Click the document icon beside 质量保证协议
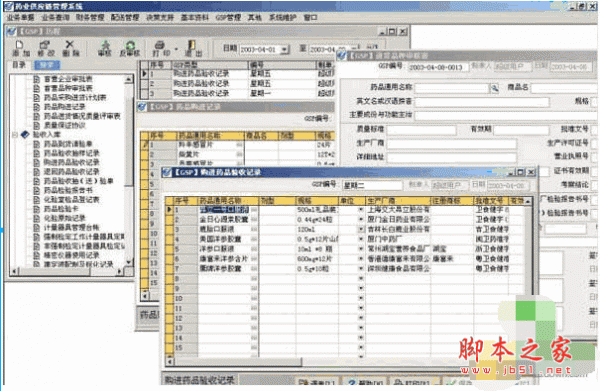 37,125
